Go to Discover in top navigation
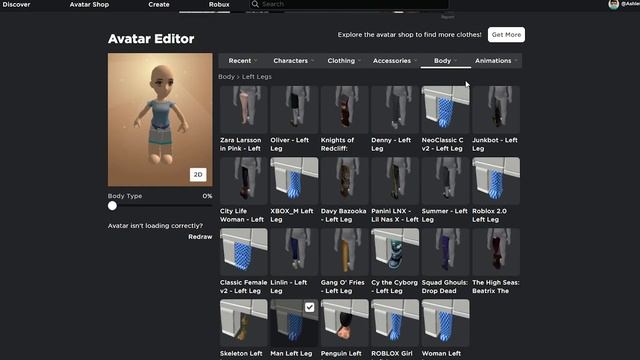 tap(16, 4)
